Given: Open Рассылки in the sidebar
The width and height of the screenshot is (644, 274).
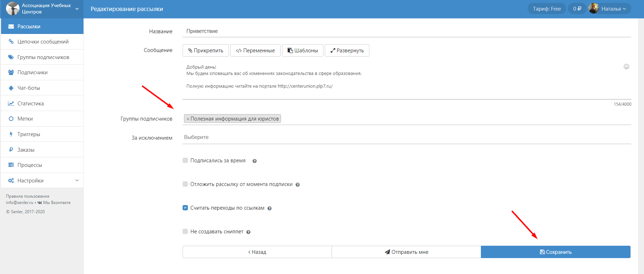Looking at the screenshot, I should [42, 27].
